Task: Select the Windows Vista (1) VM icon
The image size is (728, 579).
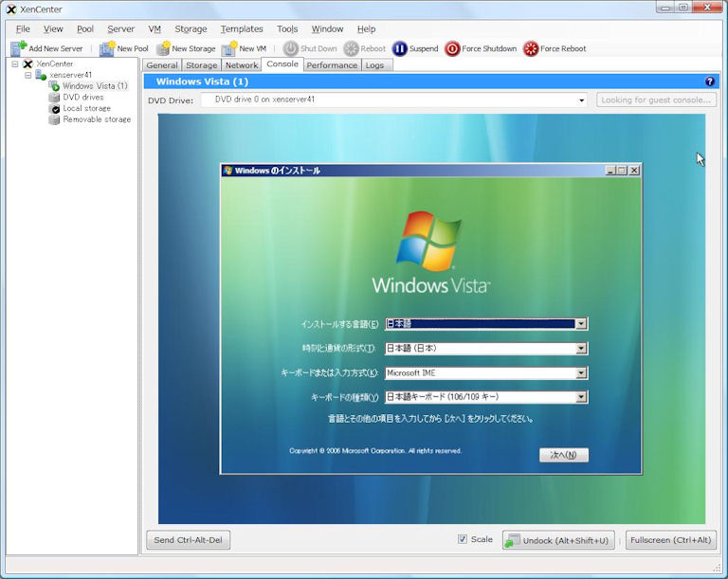Action: tap(54, 86)
